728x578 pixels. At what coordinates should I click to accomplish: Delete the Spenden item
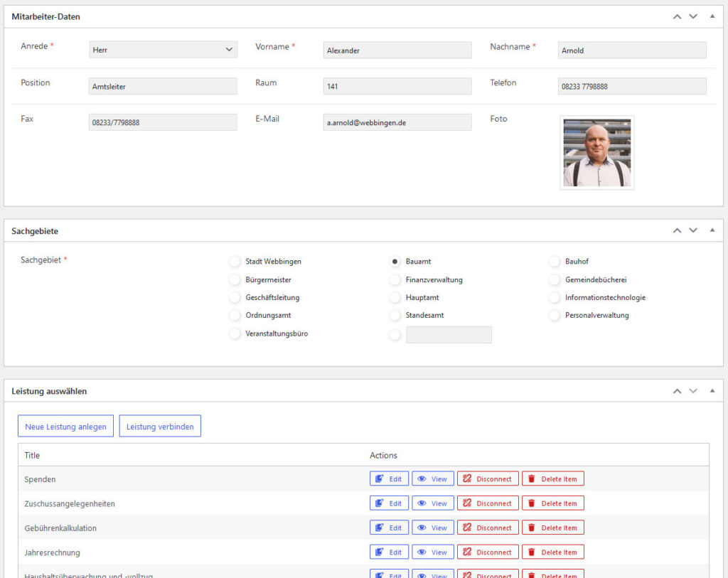point(552,479)
